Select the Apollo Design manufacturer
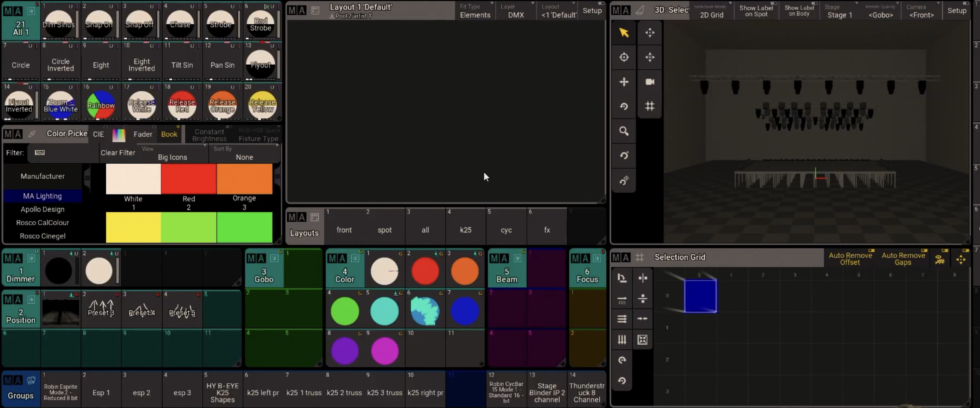 point(43,209)
